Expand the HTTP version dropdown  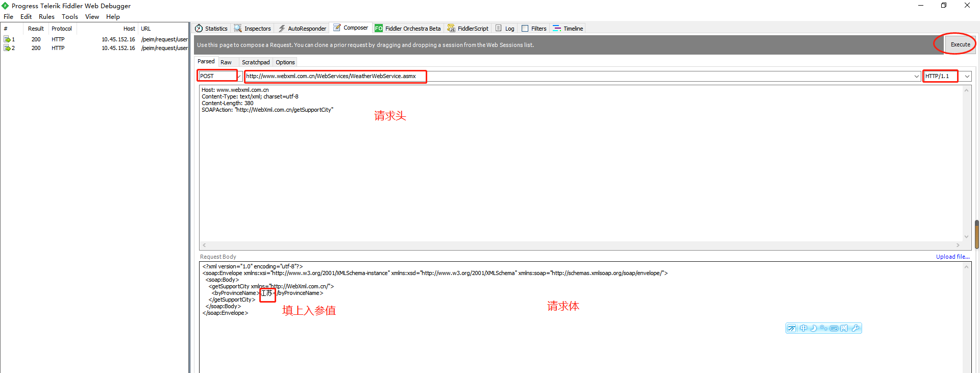click(967, 76)
